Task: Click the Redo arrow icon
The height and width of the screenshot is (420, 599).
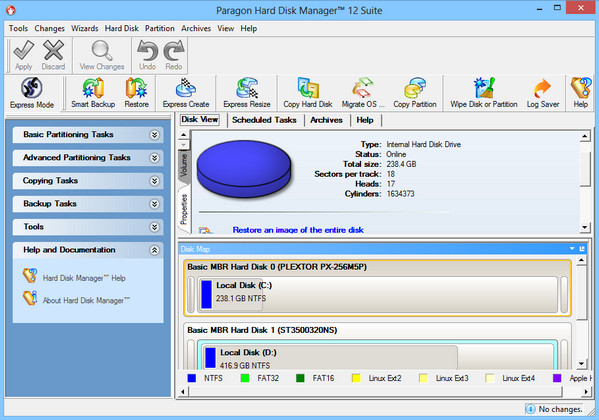Action: [174, 51]
